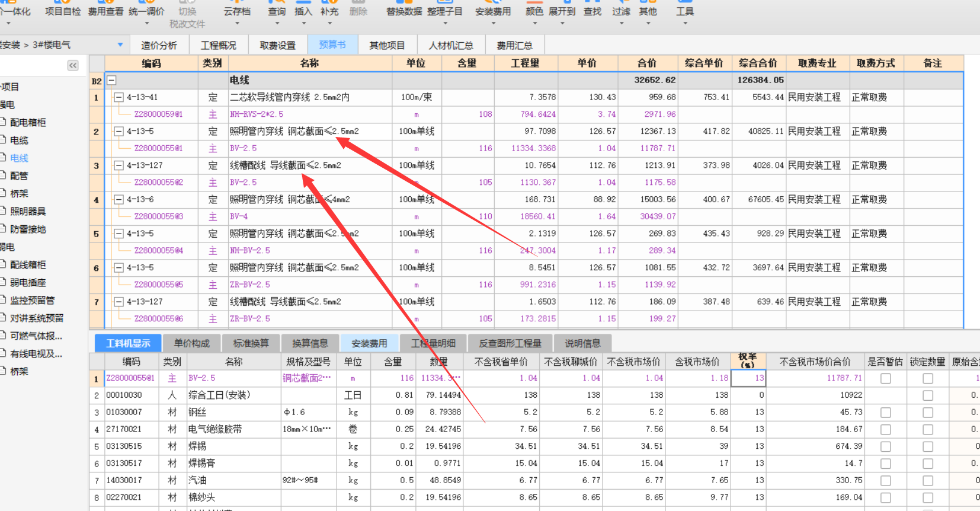Image resolution: width=980 pixels, height=511 pixels.
Task: Open 费用查看 from the toolbar
Action: click(105, 11)
